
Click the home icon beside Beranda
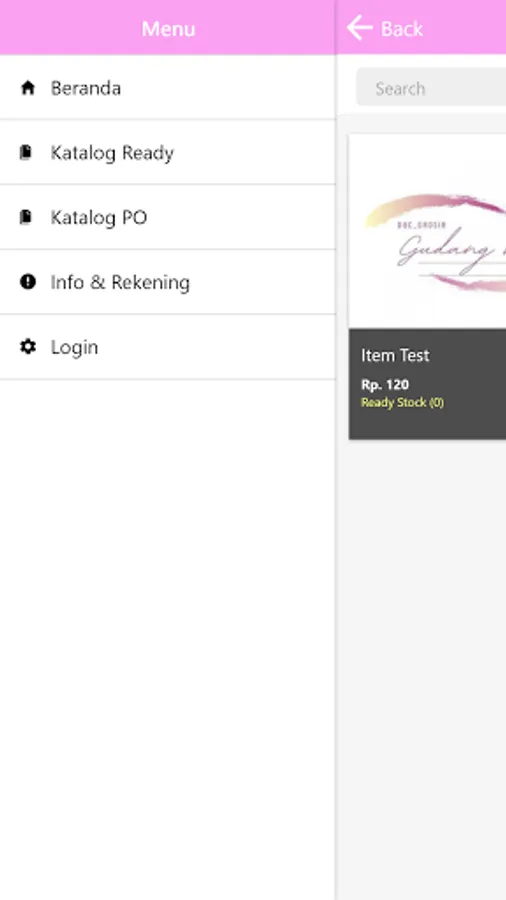(28, 88)
